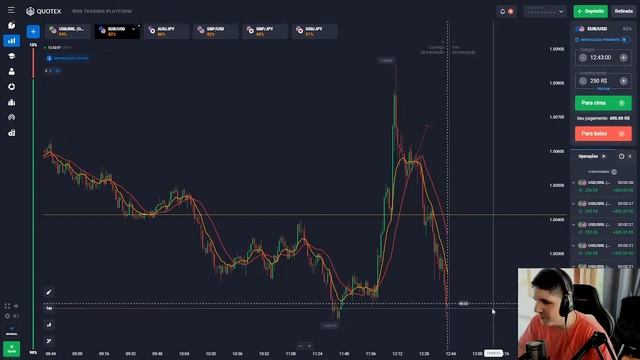Increase investment amount with plus
The height and width of the screenshot is (360, 640).
coord(623,81)
